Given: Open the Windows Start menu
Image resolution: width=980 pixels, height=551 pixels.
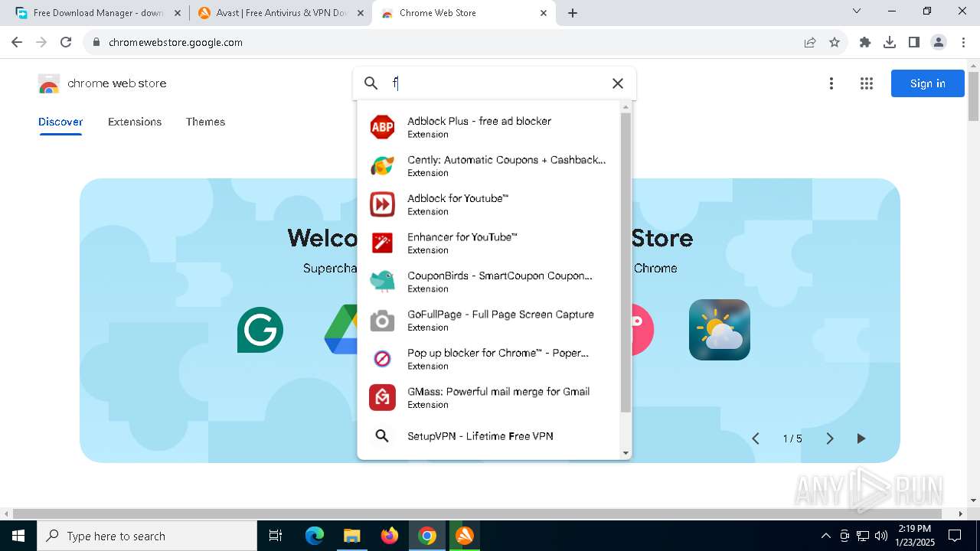Looking at the screenshot, I should tap(18, 536).
